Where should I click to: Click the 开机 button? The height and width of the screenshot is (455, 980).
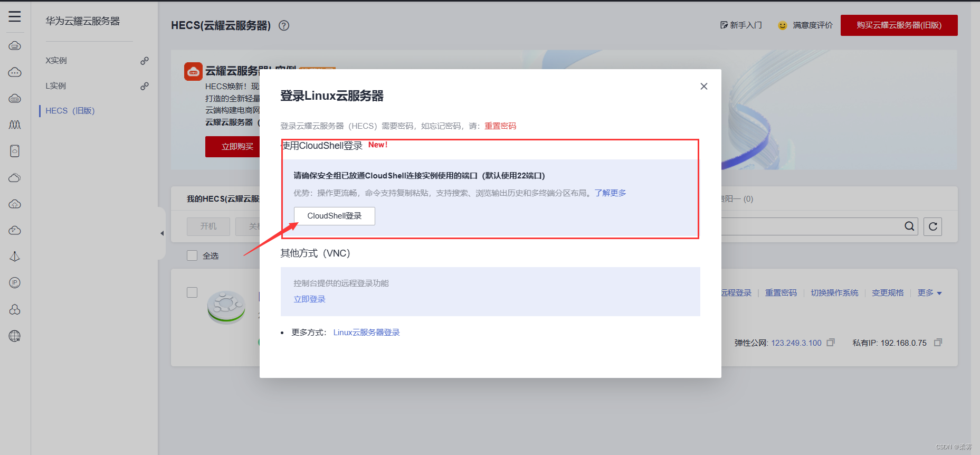click(208, 226)
